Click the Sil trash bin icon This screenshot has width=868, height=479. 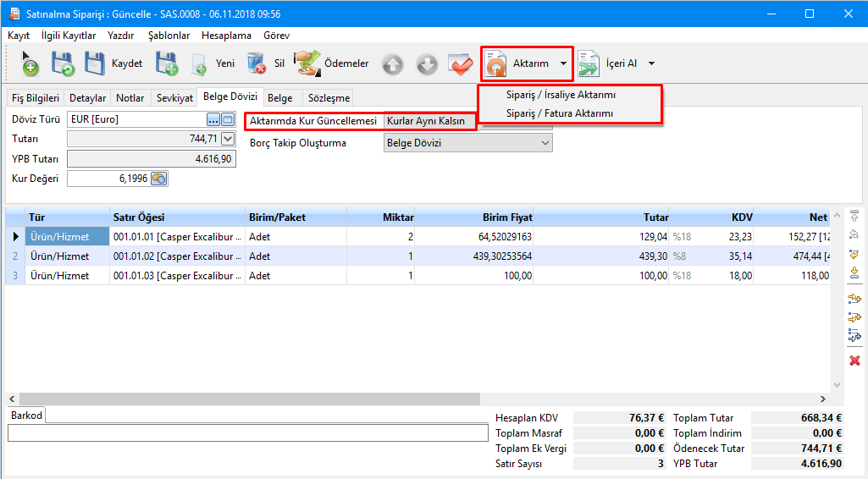click(x=257, y=63)
